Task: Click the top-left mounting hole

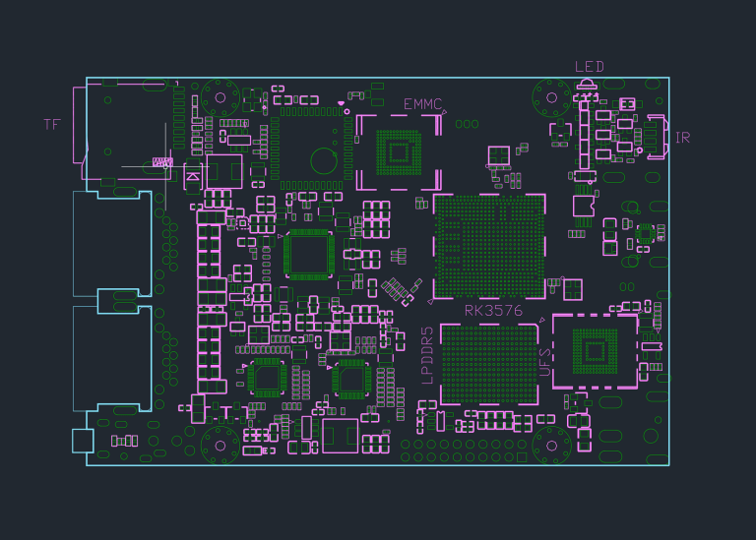Action: [x=220, y=96]
